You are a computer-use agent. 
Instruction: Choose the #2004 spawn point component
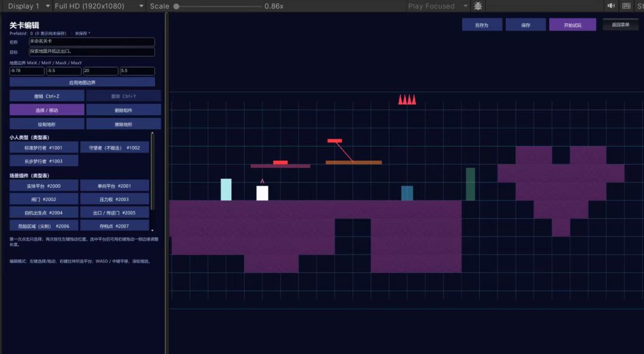click(x=44, y=212)
